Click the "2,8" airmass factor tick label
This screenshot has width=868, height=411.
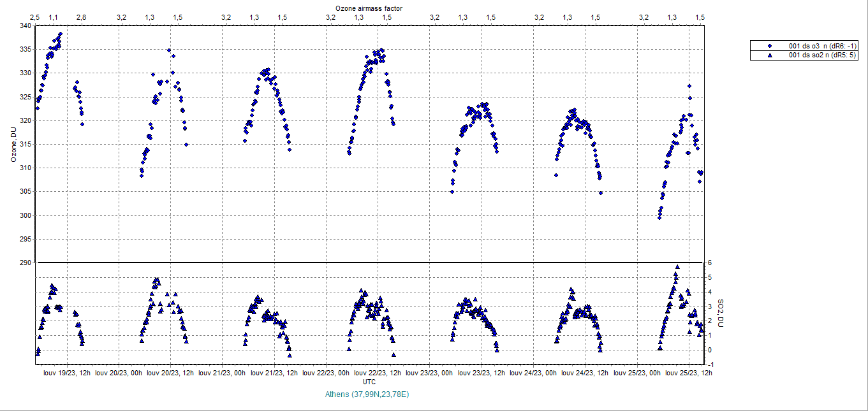click(x=81, y=17)
